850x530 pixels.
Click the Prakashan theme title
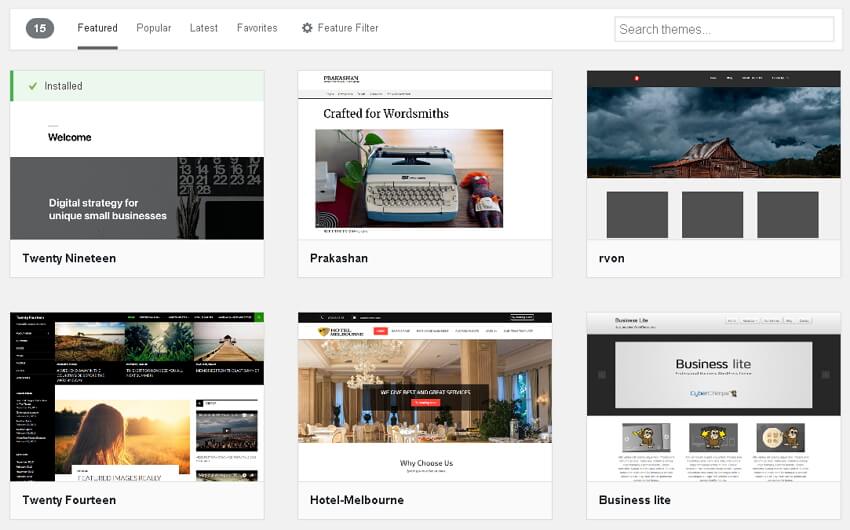pyautogui.click(x=339, y=258)
